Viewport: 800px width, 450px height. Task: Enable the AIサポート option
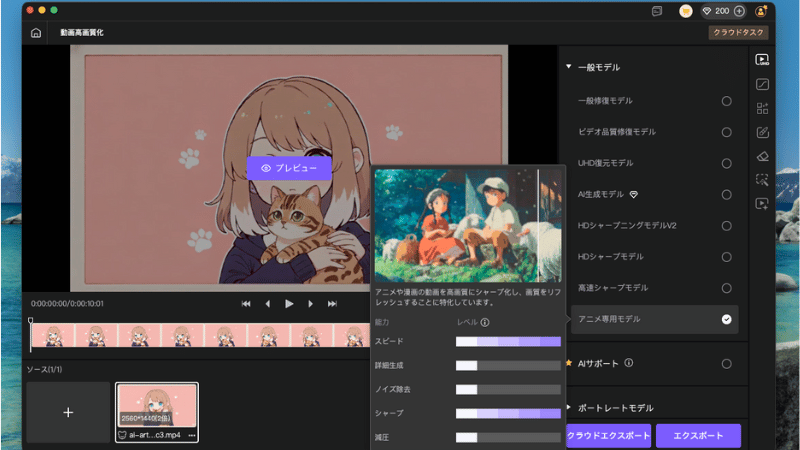[727, 363]
